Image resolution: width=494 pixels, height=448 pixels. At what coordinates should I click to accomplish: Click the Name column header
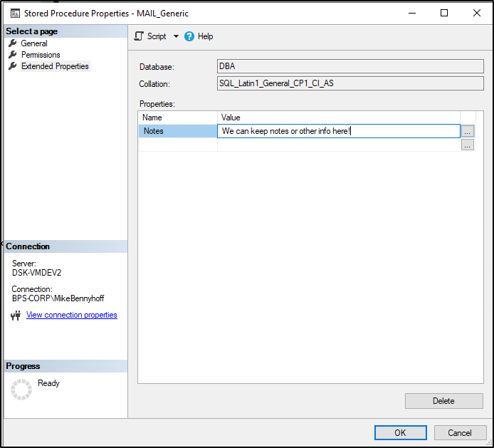click(x=178, y=118)
